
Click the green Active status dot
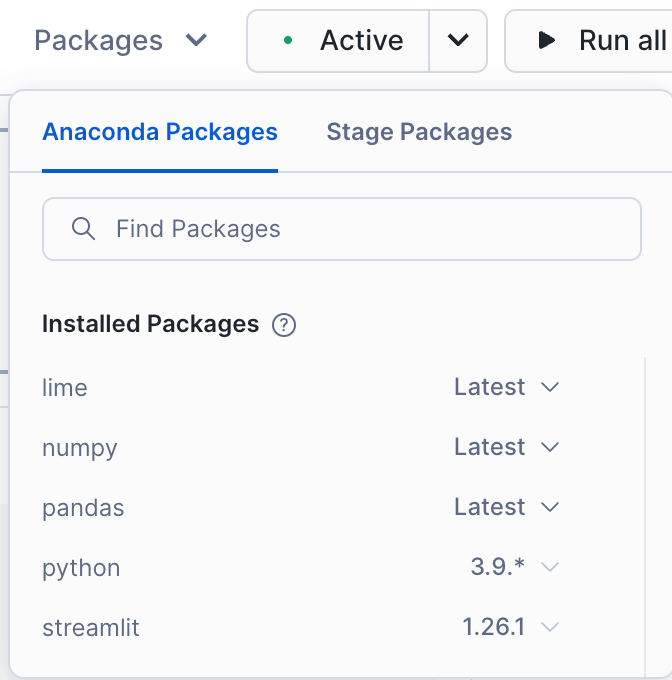coord(288,41)
